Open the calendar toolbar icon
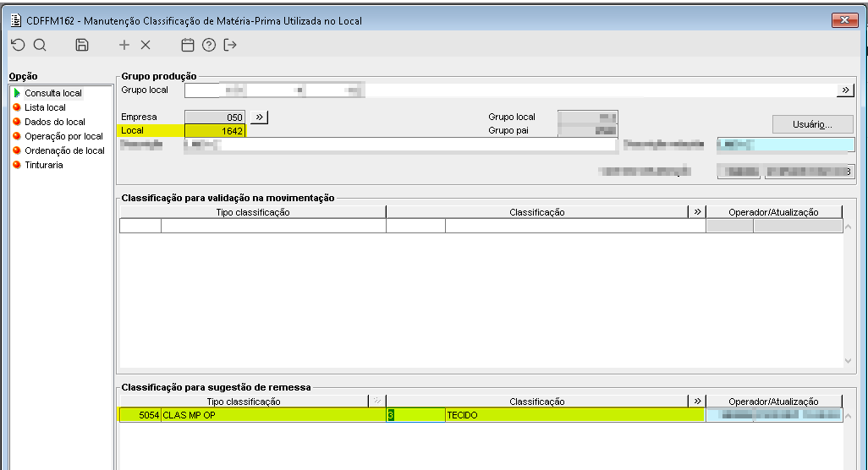The height and width of the screenshot is (470, 868). point(188,45)
